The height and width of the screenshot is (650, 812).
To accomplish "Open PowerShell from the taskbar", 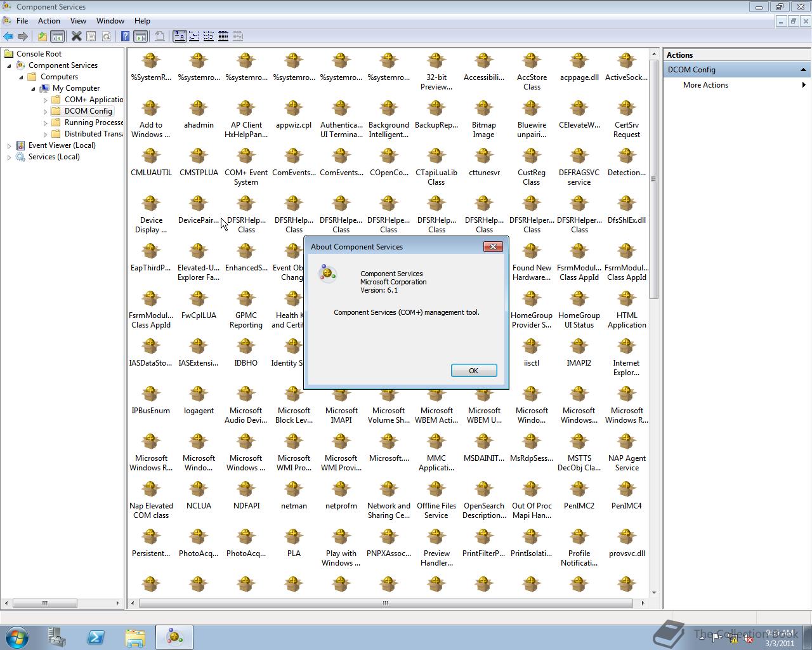I will (x=96, y=637).
